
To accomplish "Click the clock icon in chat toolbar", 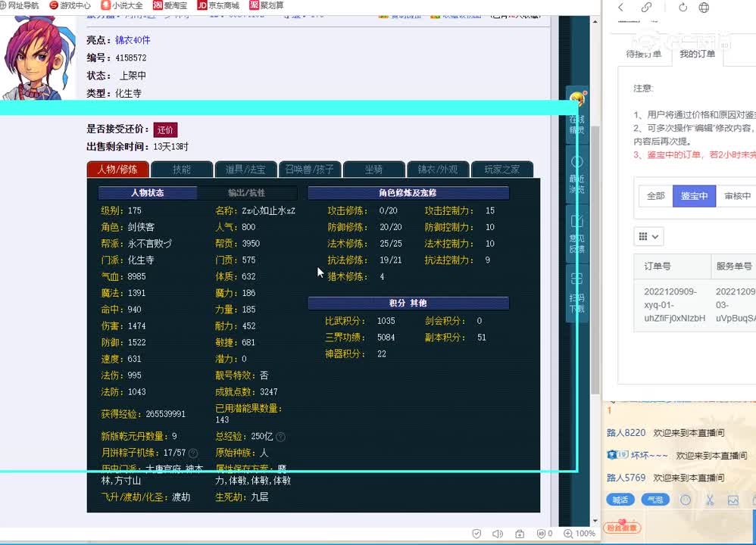I will tap(685, 500).
